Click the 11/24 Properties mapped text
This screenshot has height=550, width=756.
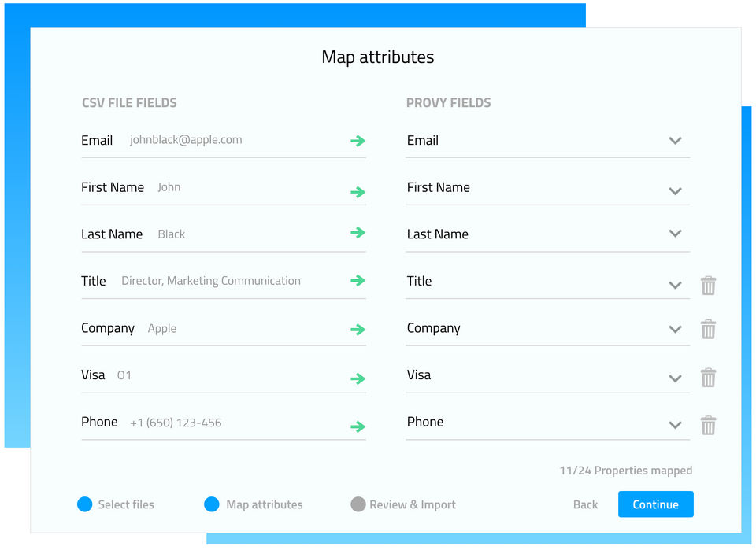coord(625,471)
